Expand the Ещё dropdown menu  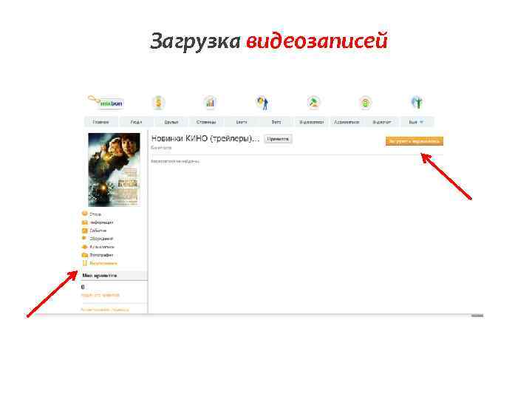click(416, 122)
